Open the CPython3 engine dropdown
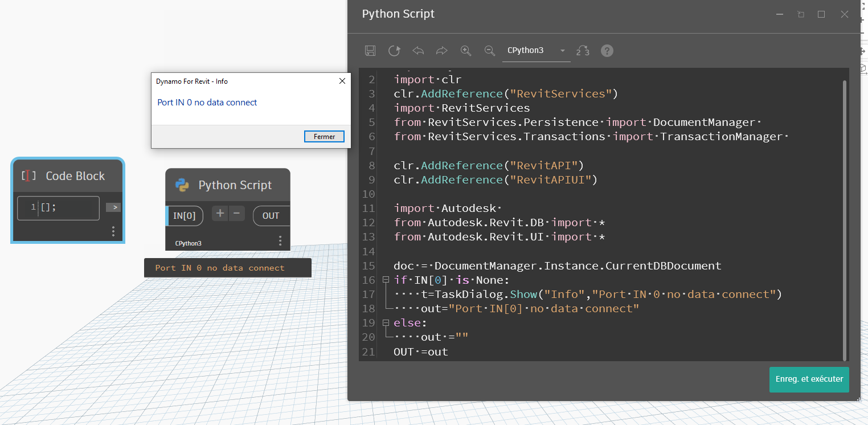The width and height of the screenshot is (868, 425). tap(536, 51)
